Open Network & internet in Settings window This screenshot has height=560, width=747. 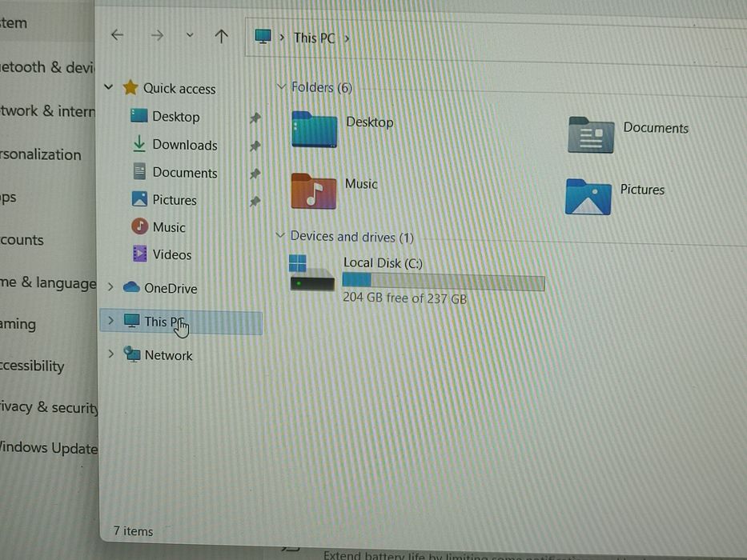click(48, 111)
